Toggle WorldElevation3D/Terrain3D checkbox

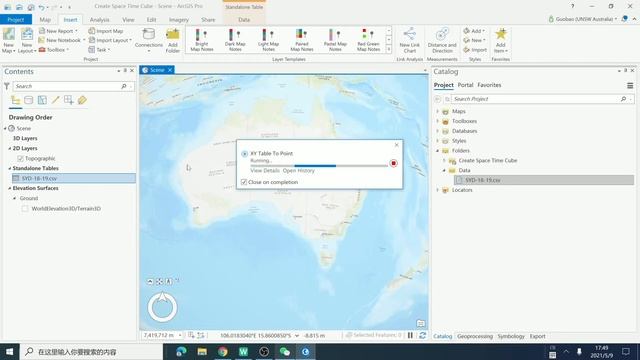[x=25, y=209]
